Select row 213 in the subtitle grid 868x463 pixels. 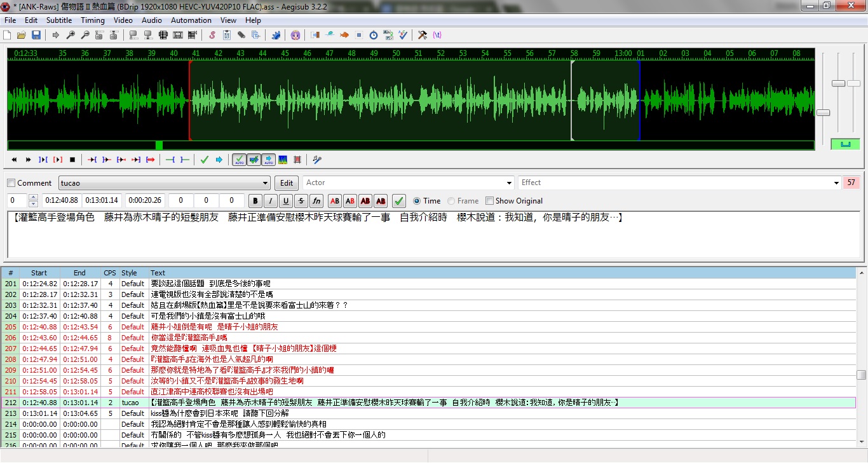[428, 413]
